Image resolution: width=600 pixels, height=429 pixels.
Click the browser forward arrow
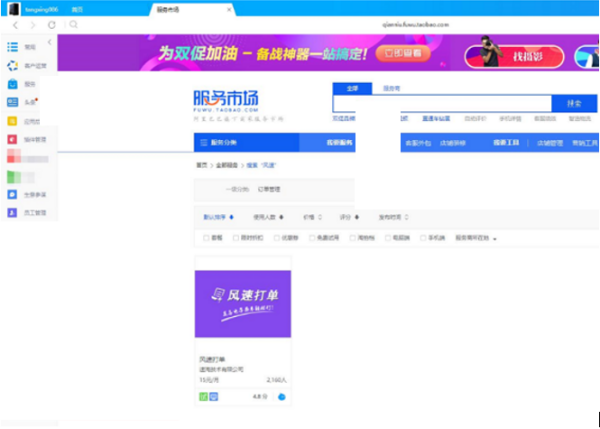[32, 24]
